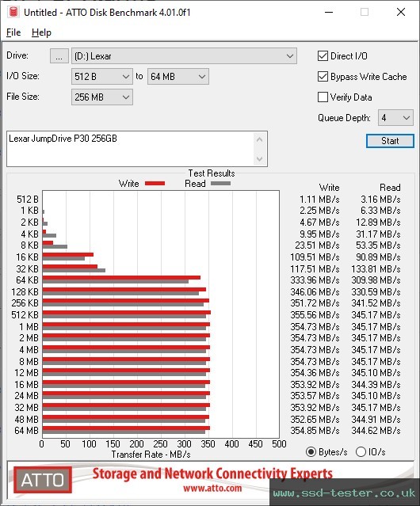420x506 pixels.
Task: Open the File Size 256 MB dropdown
Action: 102,97
